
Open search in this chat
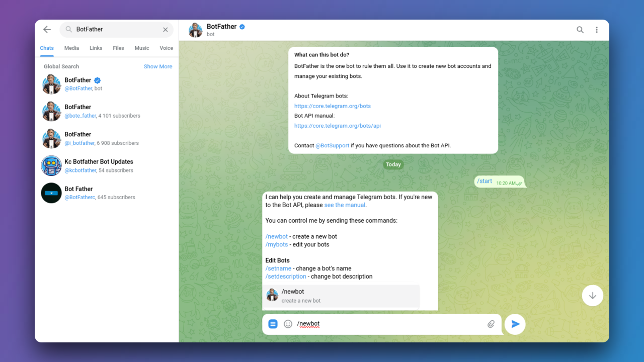click(x=580, y=30)
